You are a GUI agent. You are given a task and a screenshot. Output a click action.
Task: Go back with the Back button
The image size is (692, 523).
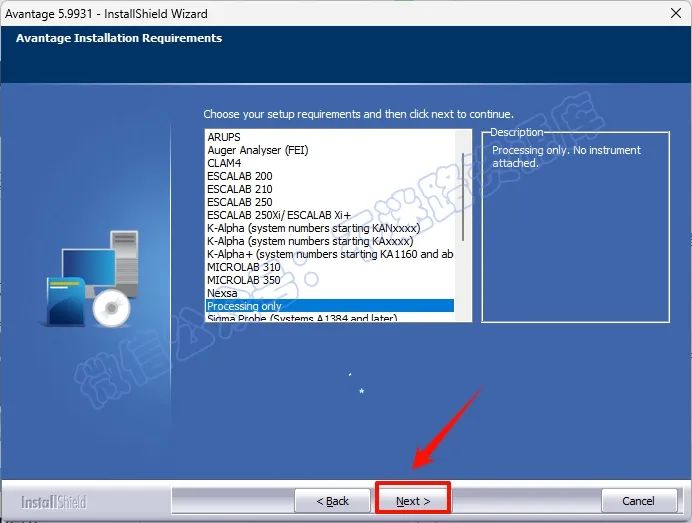pyautogui.click(x=332, y=501)
